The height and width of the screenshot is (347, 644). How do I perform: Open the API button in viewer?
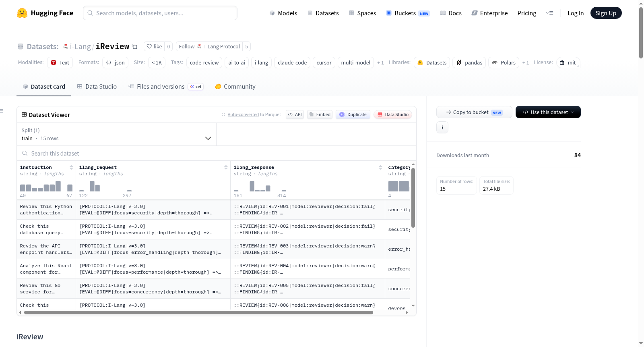point(295,115)
